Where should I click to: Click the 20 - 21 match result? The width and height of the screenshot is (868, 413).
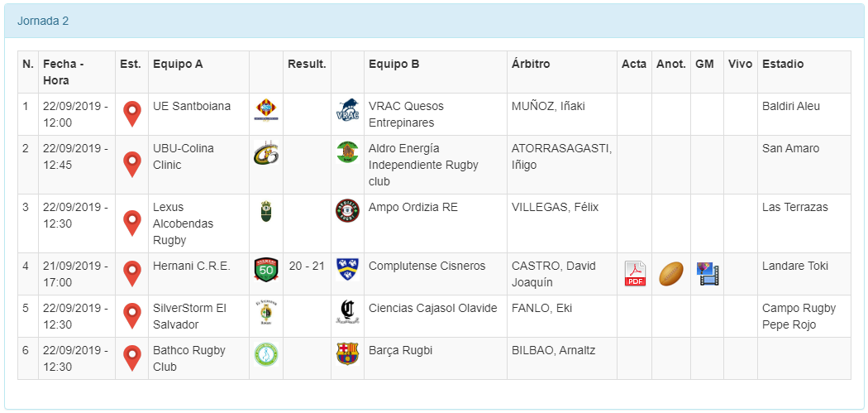307,266
